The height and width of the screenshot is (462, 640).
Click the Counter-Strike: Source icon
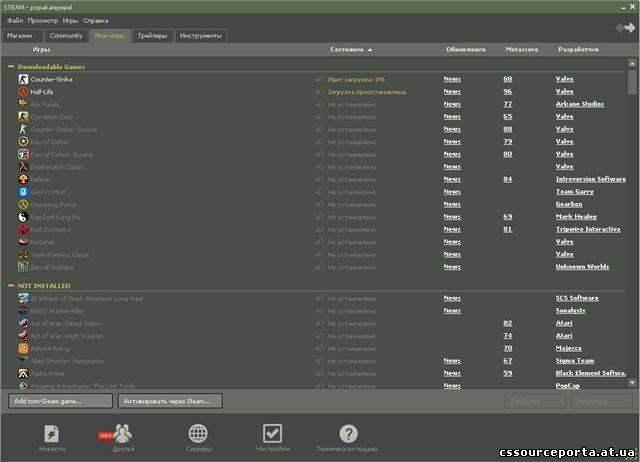click(23, 129)
